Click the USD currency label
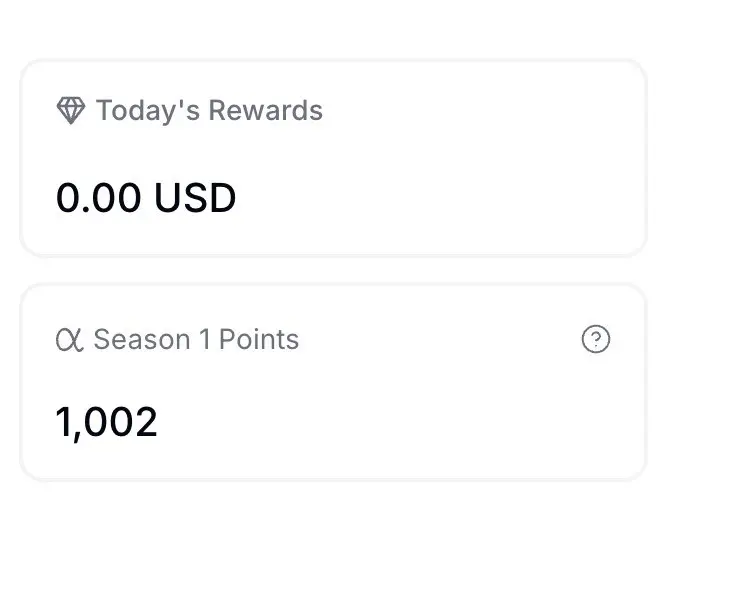 pyautogui.click(x=195, y=198)
